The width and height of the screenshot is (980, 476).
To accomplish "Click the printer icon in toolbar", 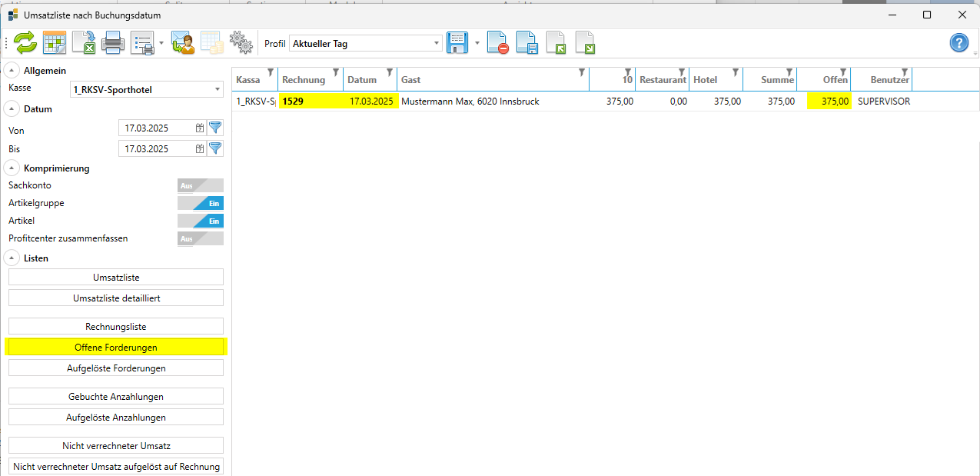I will (x=113, y=43).
